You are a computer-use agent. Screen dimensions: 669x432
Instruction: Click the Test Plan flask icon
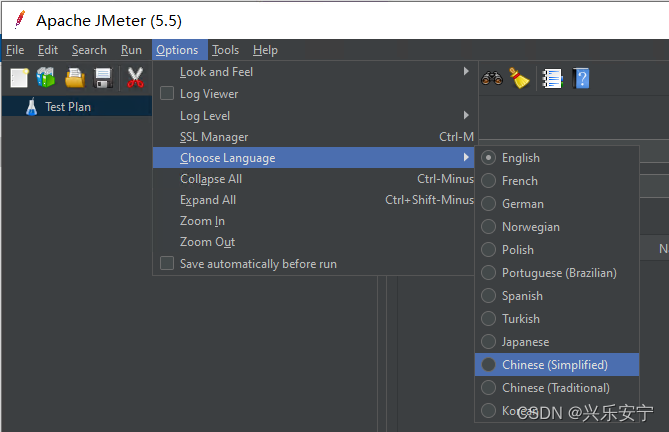pyautogui.click(x=31, y=107)
